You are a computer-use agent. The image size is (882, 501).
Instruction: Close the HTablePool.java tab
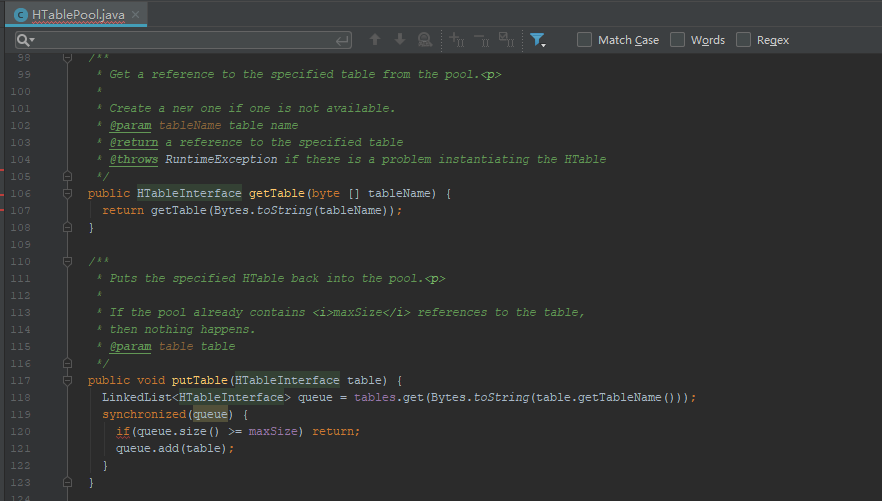[x=136, y=13]
